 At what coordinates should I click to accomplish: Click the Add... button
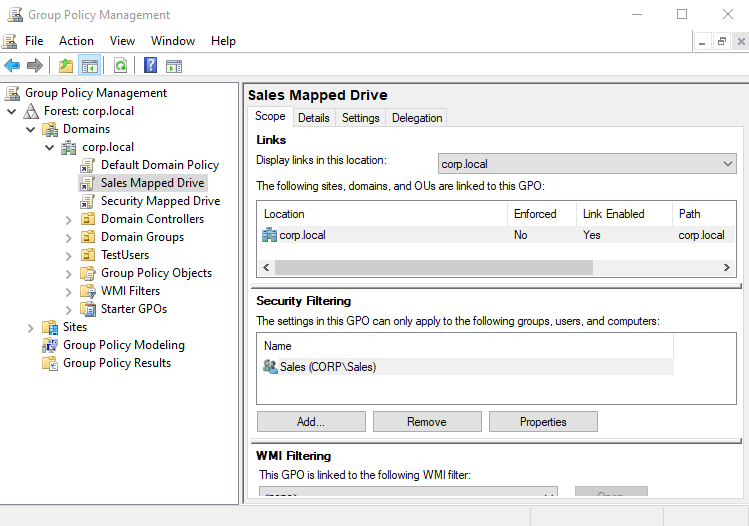pyautogui.click(x=311, y=422)
